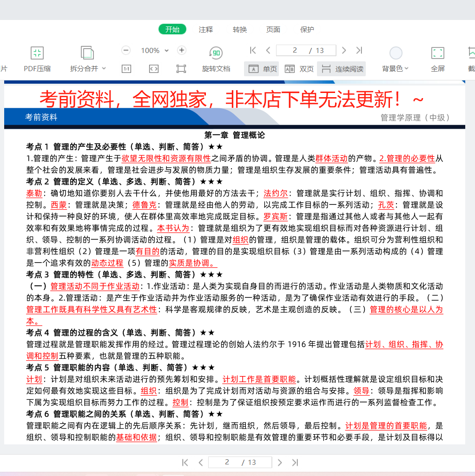This screenshot has width=475, height=476.
Task: Click the 考点 4 管理的过程的含义 heading
Action: click(120, 333)
